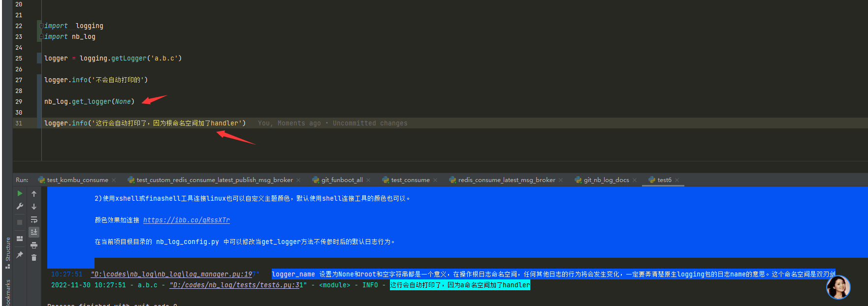Open the Structure tool window

[7, 253]
